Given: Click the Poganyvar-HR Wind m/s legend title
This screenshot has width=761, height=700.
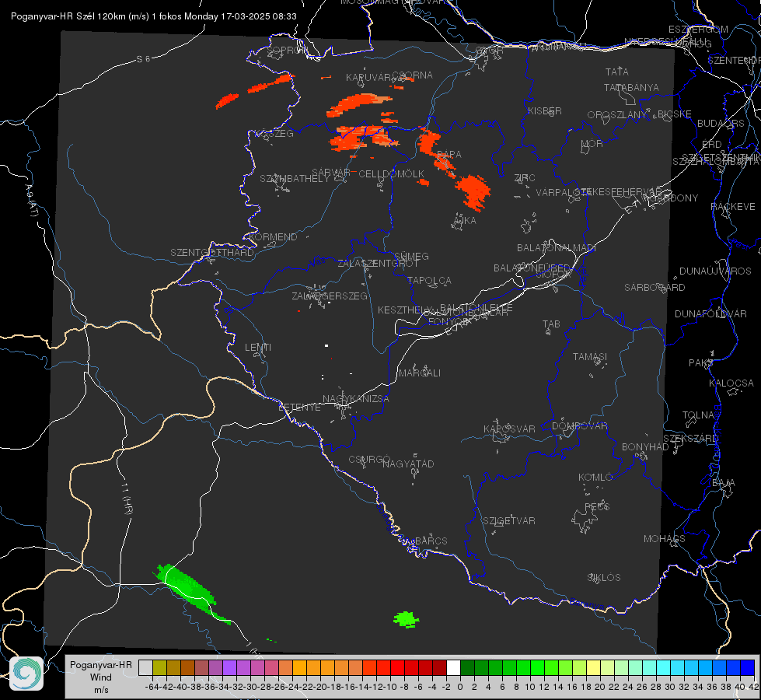Looking at the screenshot, I should [101, 677].
